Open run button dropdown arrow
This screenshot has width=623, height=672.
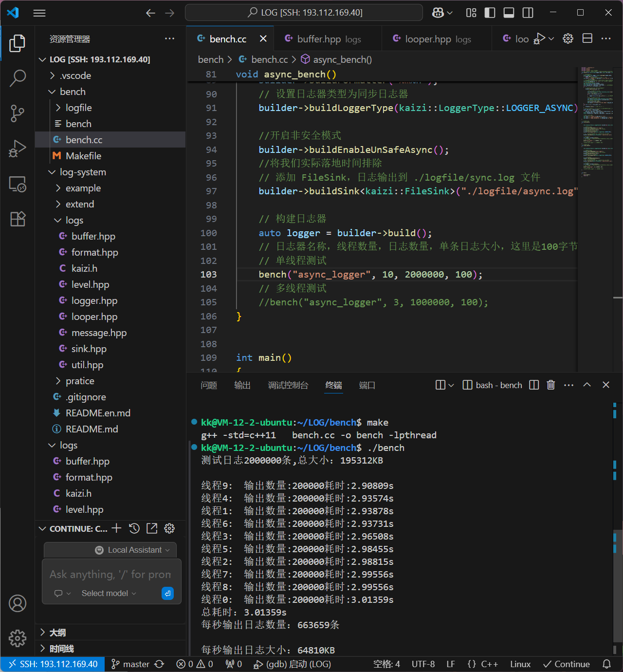[x=551, y=38]
